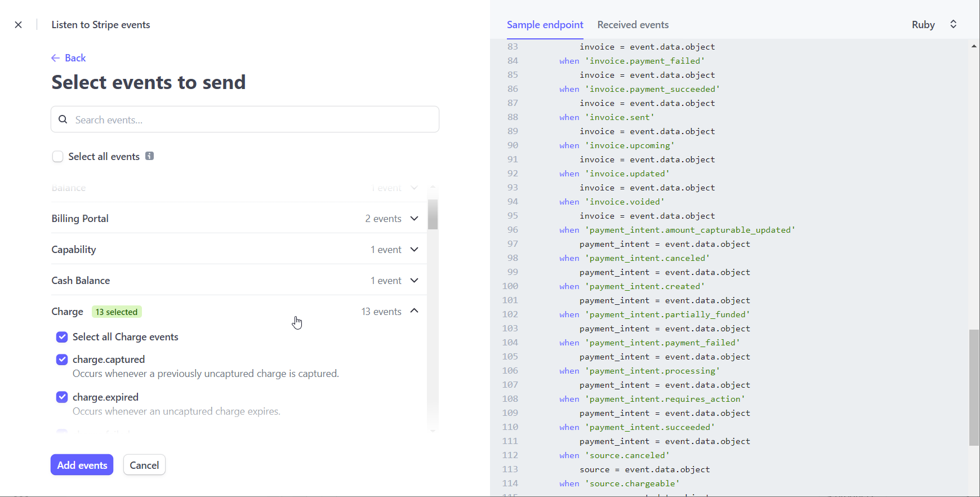The height and width of the screenshot is (497, 980).
Task: Click the info icon next to Select all events
Action: point(149,156)
